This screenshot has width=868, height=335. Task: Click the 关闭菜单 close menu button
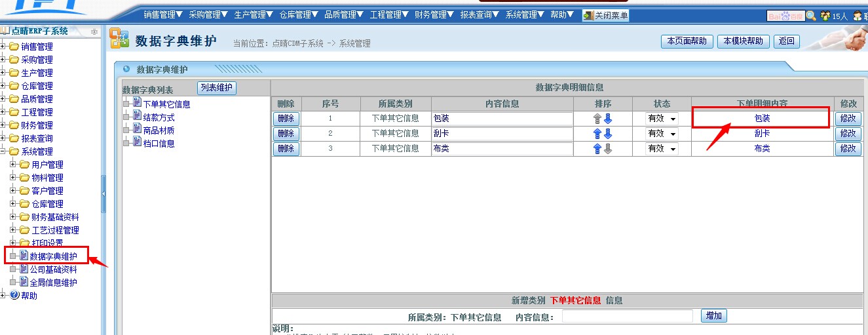coord(606,15)
